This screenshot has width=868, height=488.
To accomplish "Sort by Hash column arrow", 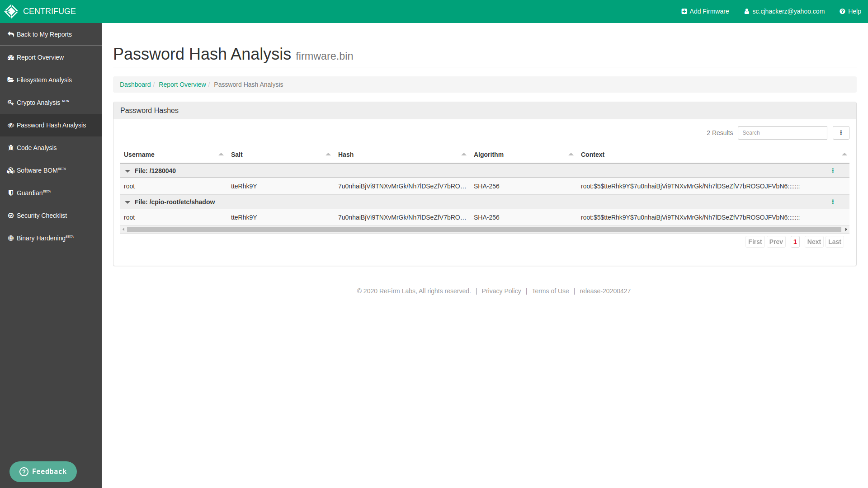I will pyautogui.click(x=464, y=155).
